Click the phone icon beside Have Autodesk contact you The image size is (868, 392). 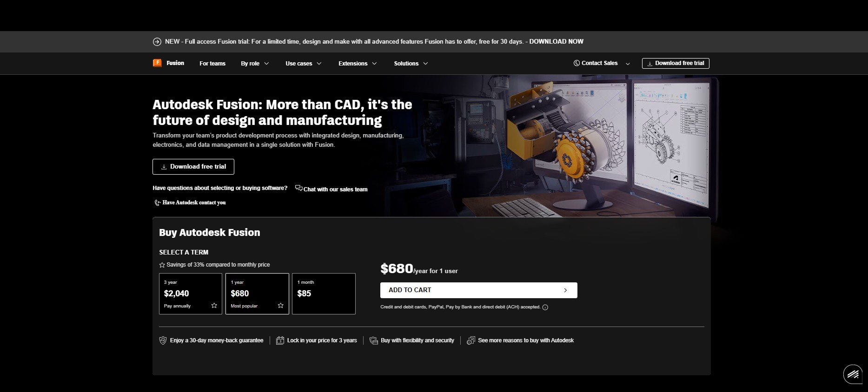(158, 203)
